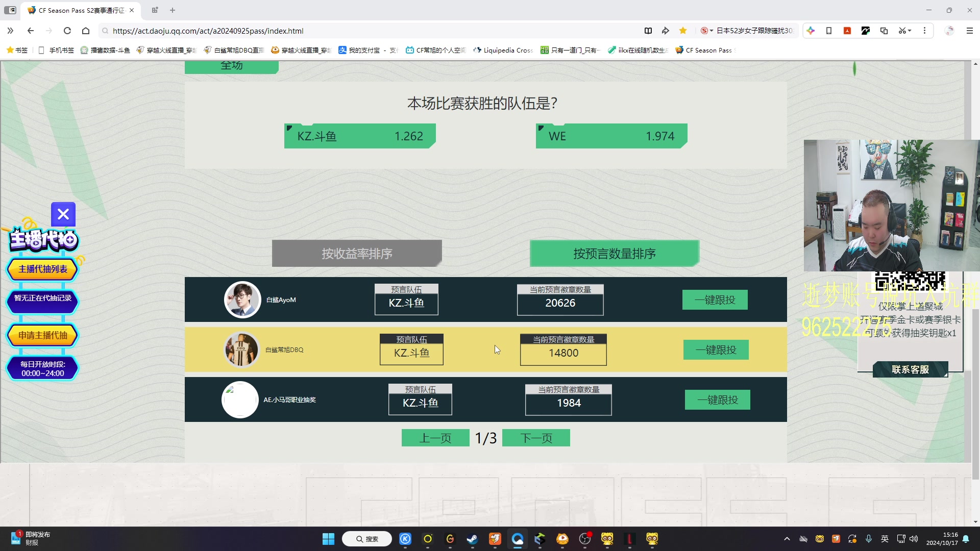Open the yellow circle app in taskbar
The height and width of the screenshot is (551, 980).
tap(428, 539)
